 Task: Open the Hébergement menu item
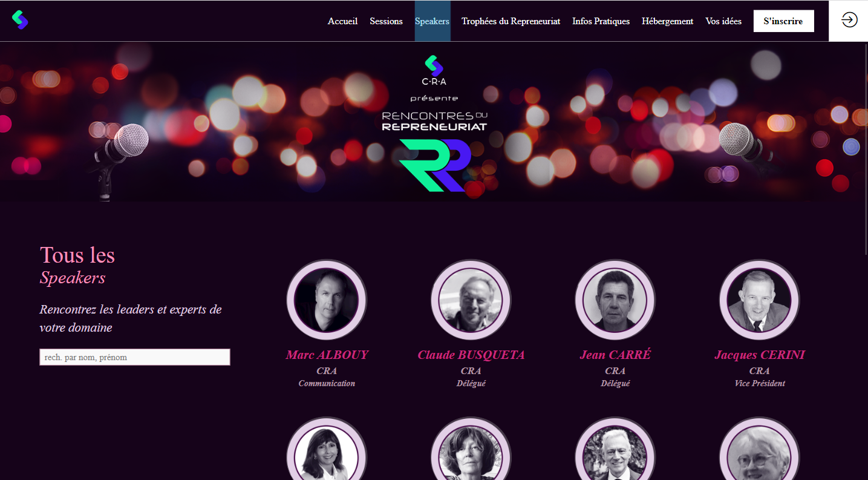tap(667, 21)
